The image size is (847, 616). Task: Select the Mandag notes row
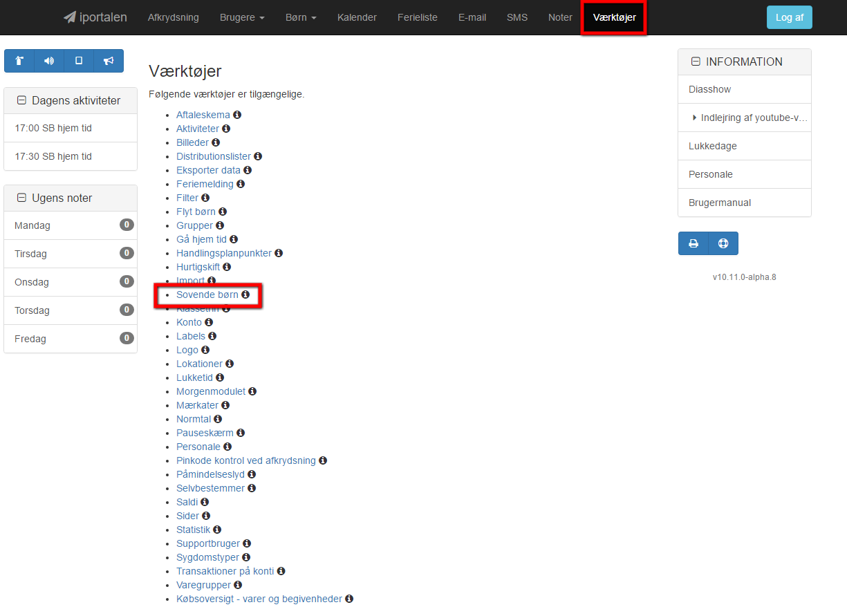pos(71,225)
